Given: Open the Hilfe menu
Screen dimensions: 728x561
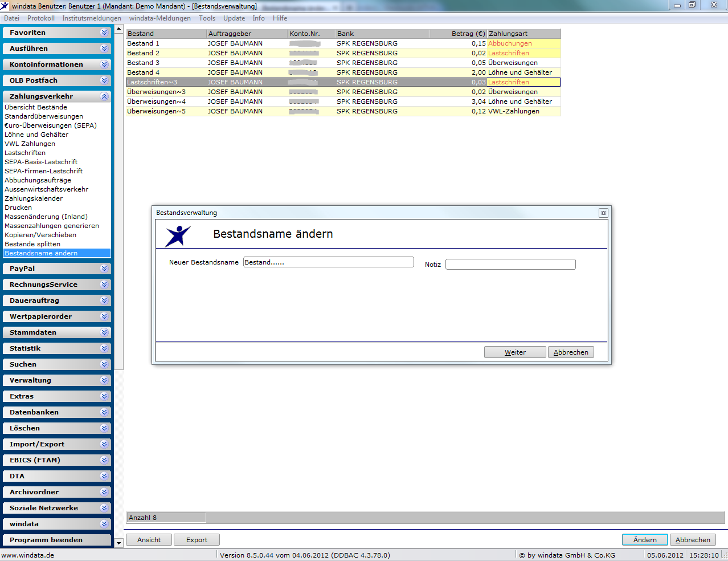Looking at the screenshot, I should pos(280,18).
